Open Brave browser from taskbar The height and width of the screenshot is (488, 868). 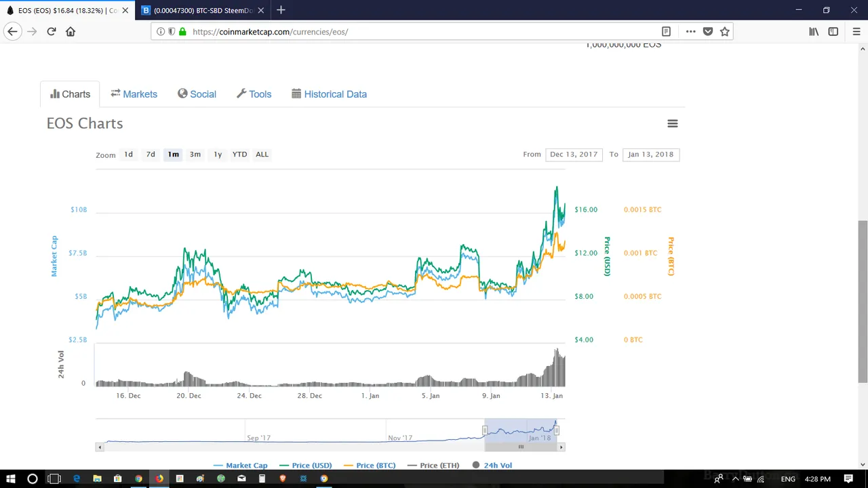click(283, 479)
